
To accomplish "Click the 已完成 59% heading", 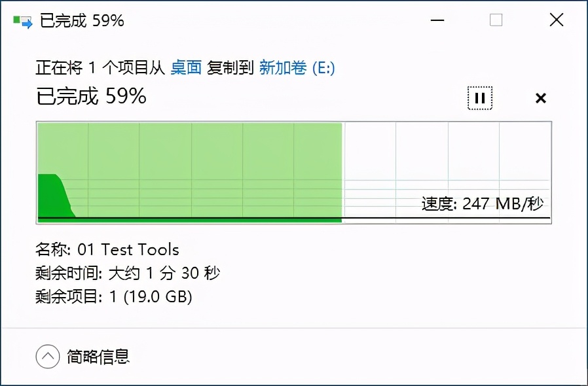I will point(90,96).
